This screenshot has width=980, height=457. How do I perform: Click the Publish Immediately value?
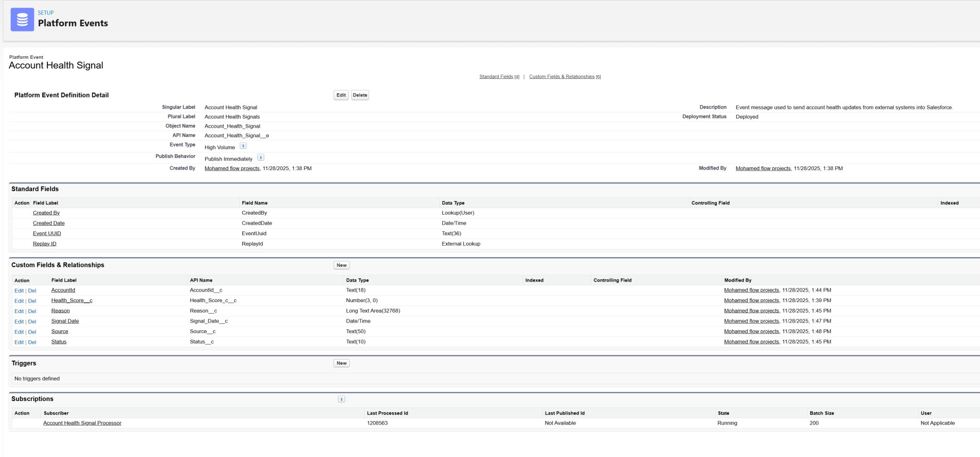(228, 159)
